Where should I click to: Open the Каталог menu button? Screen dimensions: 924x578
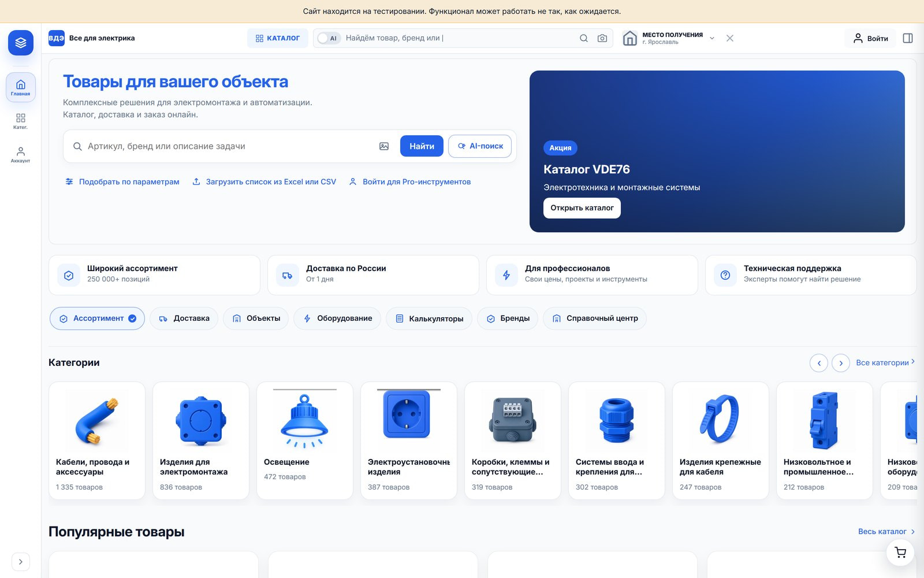(x=278, y=38)
